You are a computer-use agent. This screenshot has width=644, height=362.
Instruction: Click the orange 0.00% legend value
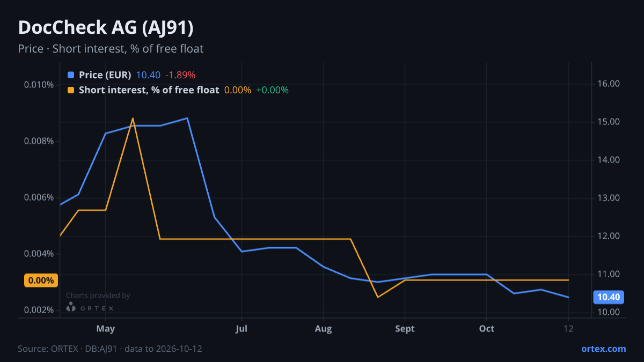(238, 90)
